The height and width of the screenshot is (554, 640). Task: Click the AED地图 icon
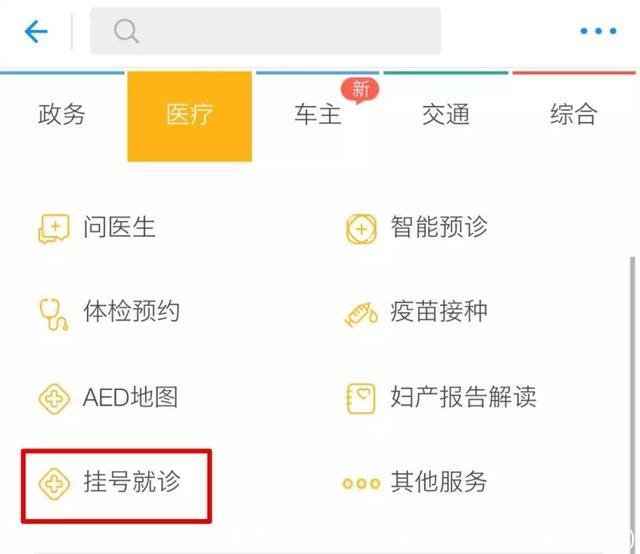pyautogui.click(x=53, y=398)
